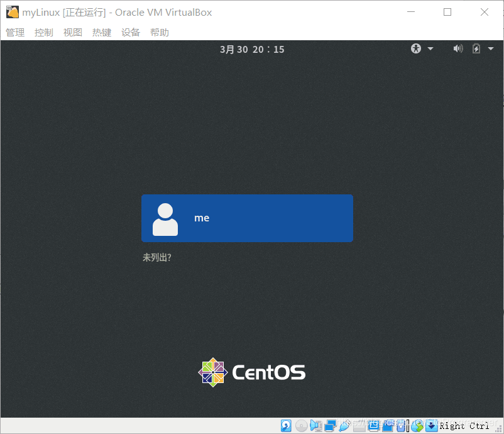Screen dimensions: 504x434
Task: Click the CPU virtualization status icon
Action: [x=401, y=426]
